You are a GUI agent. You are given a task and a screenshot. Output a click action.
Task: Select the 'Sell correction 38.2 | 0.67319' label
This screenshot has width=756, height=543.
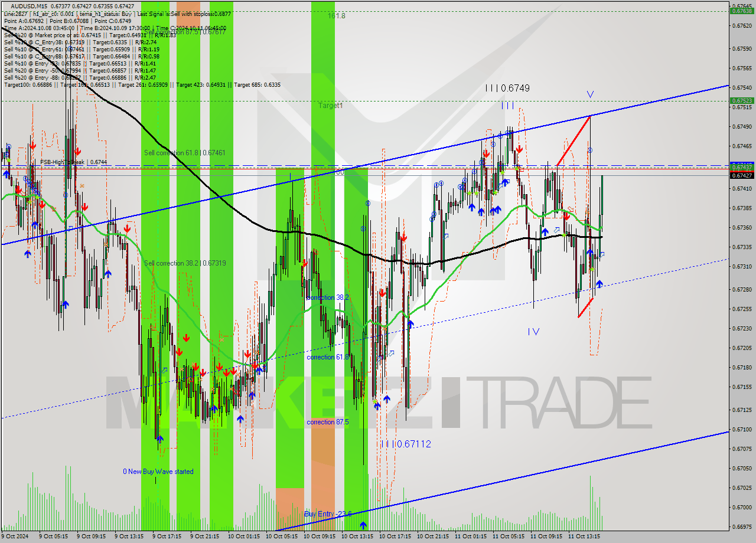185,263
